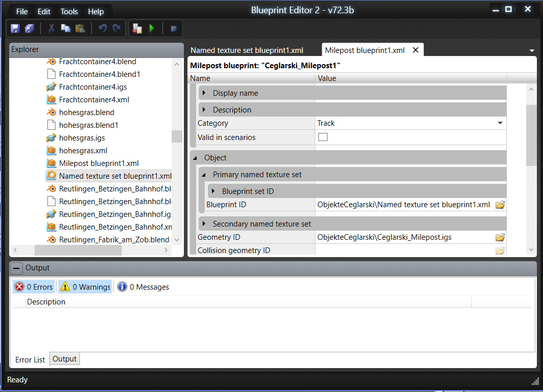Image resolution: width=543 pixels, height=392 pixels.
Task: Click the Stop square toolbar icon
Action: 173,29
